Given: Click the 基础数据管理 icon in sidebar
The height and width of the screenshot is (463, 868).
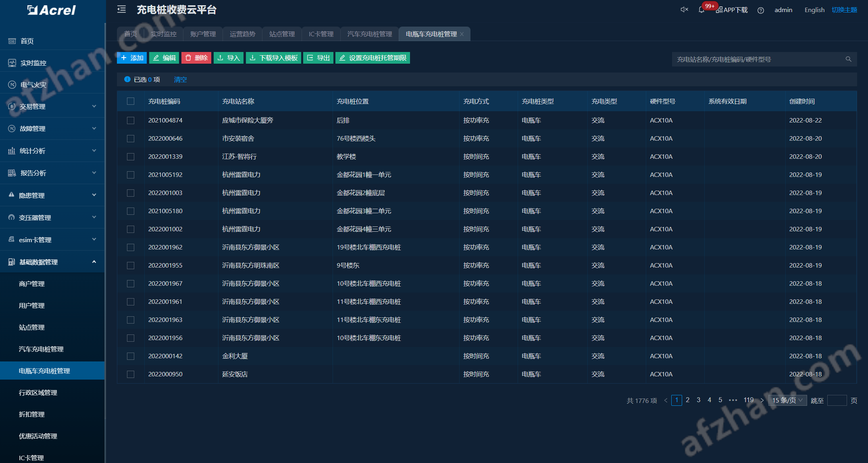Looking at the screenshot, I should [x=12, y=262].
